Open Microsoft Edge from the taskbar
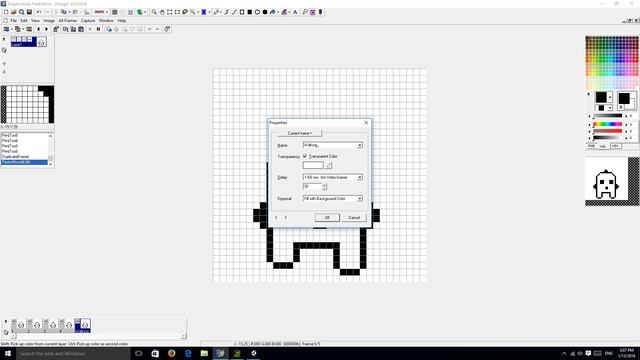This screenshot has width=640, height=360. [188, 353]
